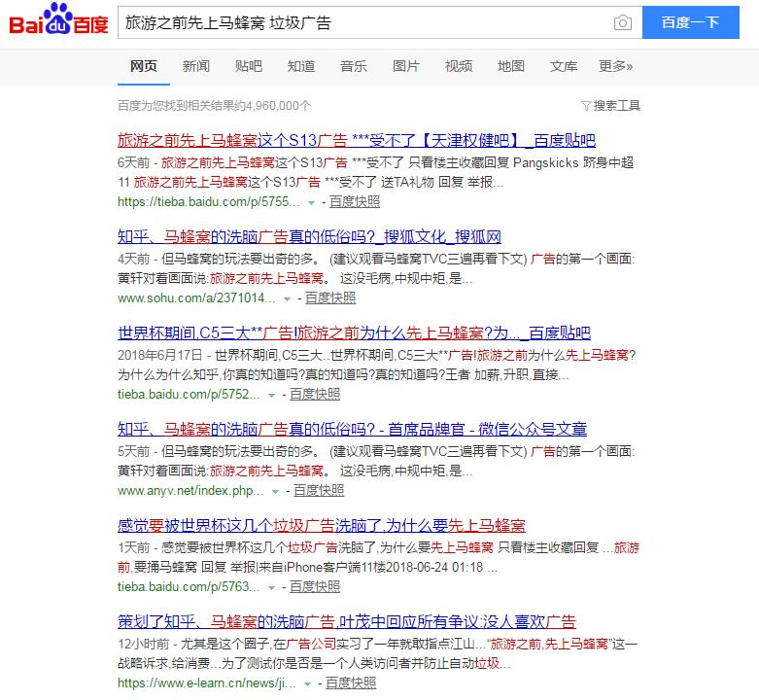
Task: Switch to the 地图 tab
Action: point(510,66)
